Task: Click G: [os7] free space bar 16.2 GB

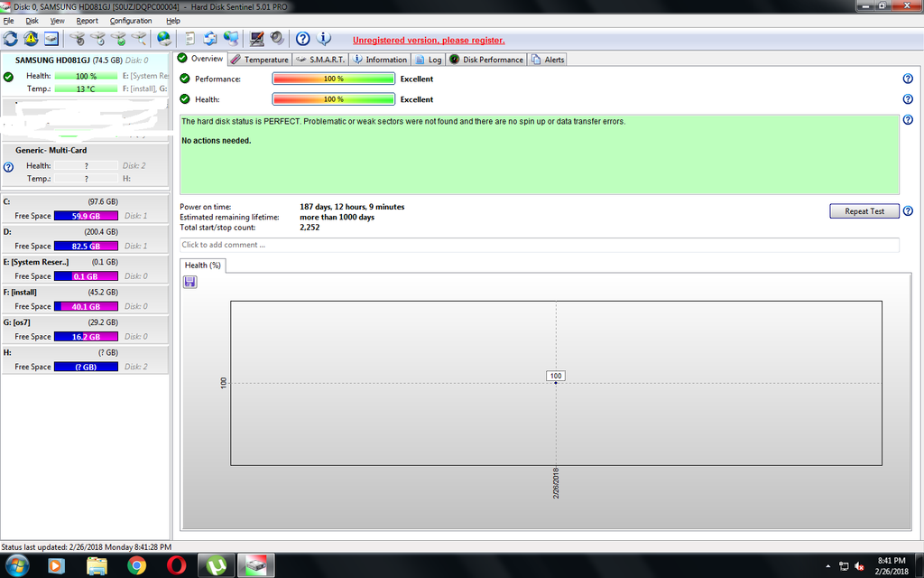Action: tap(86, 336)
